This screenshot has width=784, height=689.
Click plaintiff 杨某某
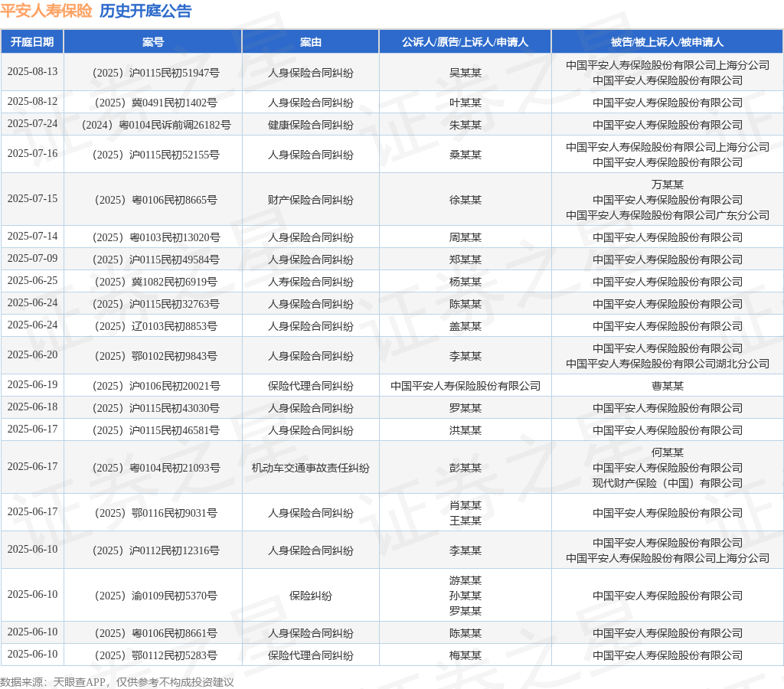coord(465,282)
